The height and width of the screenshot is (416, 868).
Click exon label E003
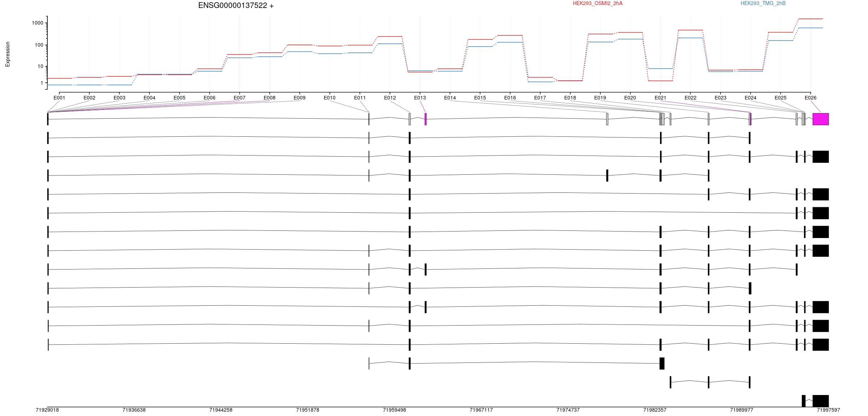tap(119, 98)
